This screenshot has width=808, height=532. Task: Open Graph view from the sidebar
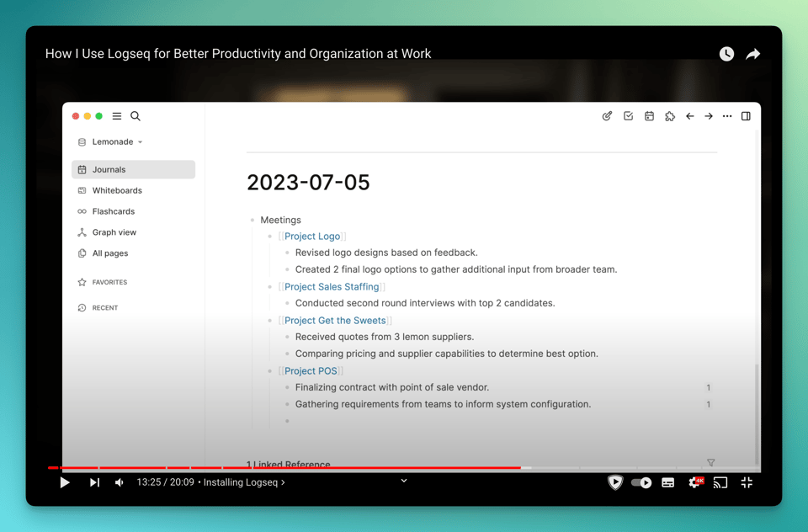tap(114, 232)
